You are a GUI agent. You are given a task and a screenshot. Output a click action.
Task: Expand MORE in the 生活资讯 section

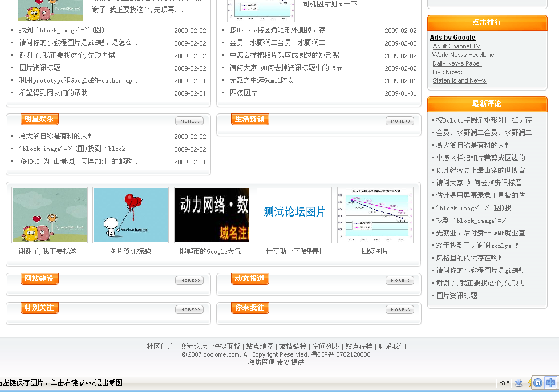(x=400, y=121)
